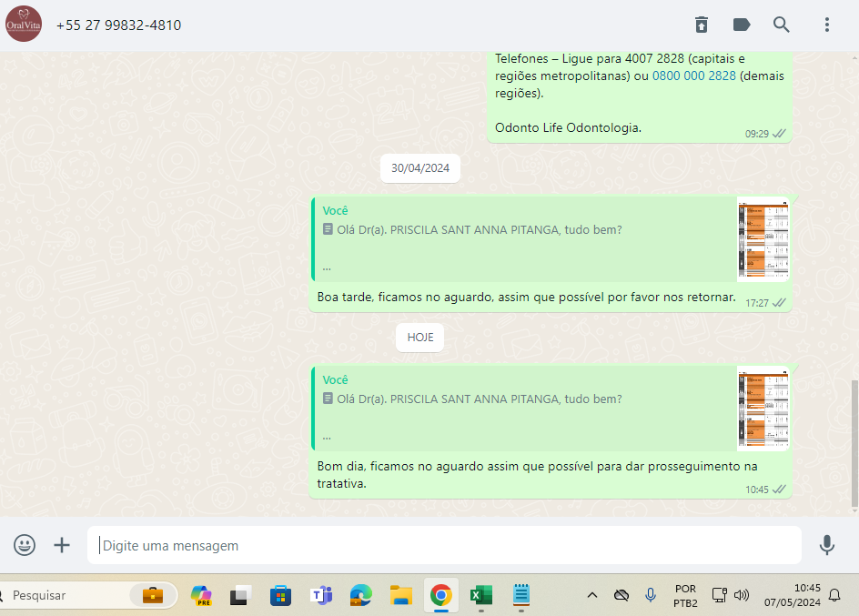Image resolution: width=859 pixels, height=616 pixels.
Task: Open Microsoft Teams from the taskbar
Action: point(321,595)
